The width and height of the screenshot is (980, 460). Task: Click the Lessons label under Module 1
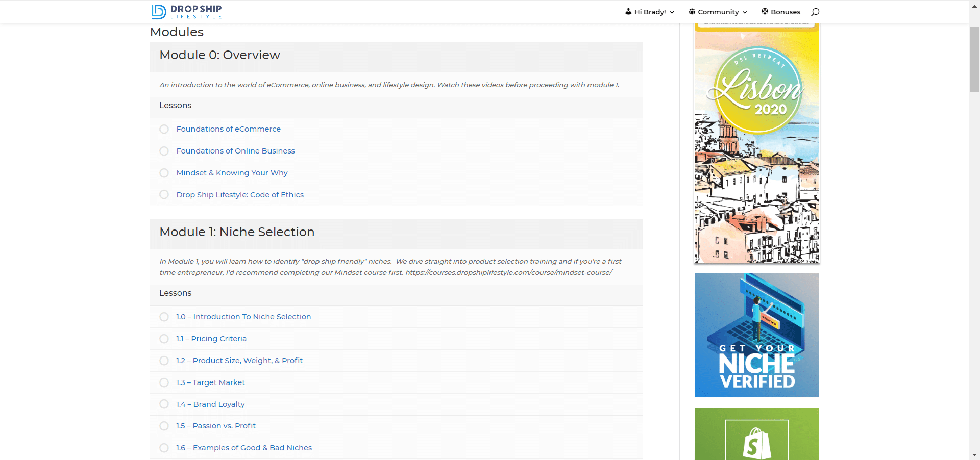[x=175, y=293]
